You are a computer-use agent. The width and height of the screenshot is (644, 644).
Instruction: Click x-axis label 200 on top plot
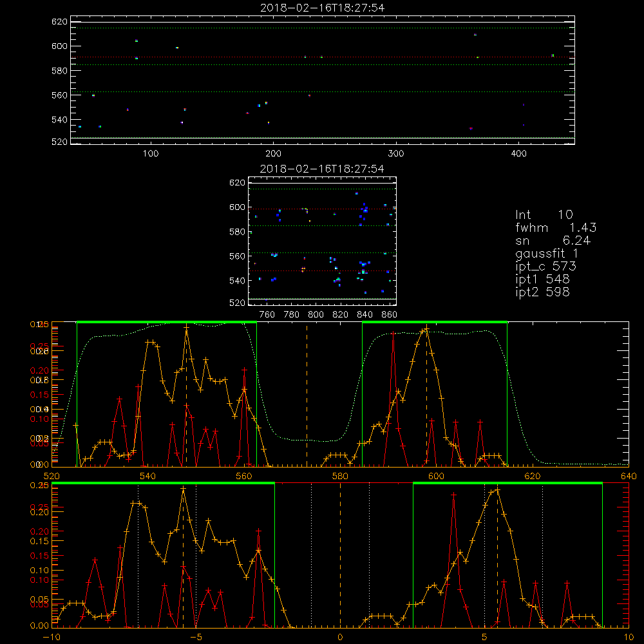click(273, 154)
